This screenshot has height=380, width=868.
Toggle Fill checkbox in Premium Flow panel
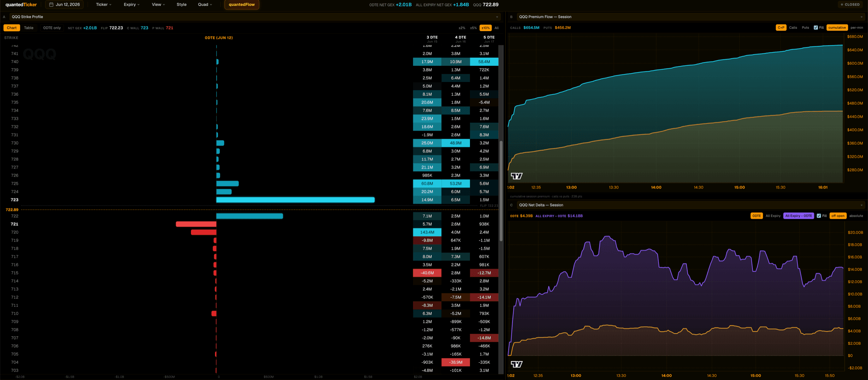(816, 28)
